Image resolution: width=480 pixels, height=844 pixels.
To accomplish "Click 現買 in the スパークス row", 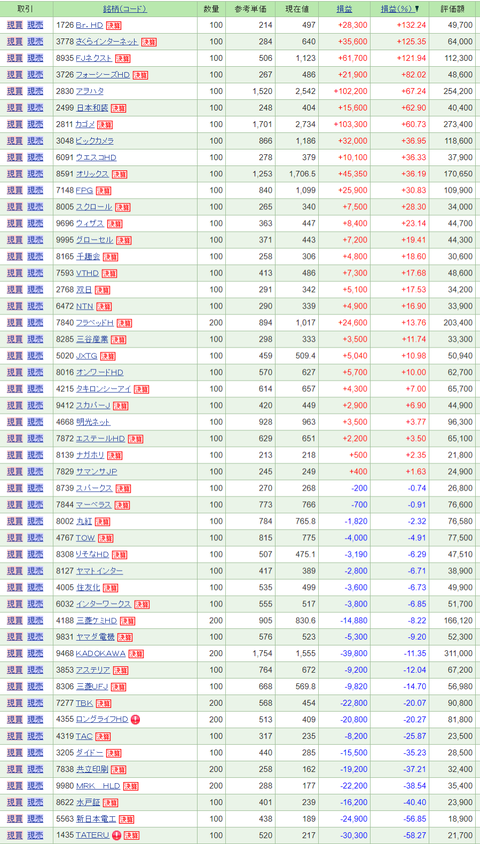I will pos(15,489).
